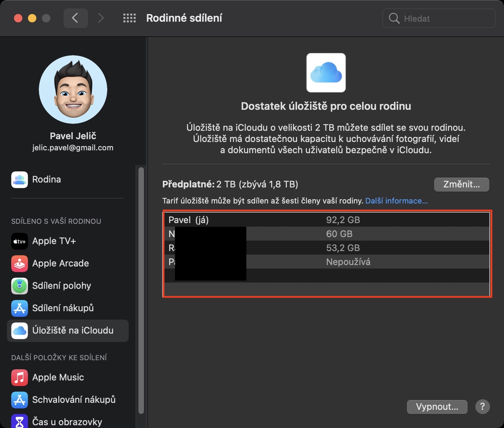Screen dimensions: 504x428
Task: Open help with the question mark button
Action: point(483,407)
